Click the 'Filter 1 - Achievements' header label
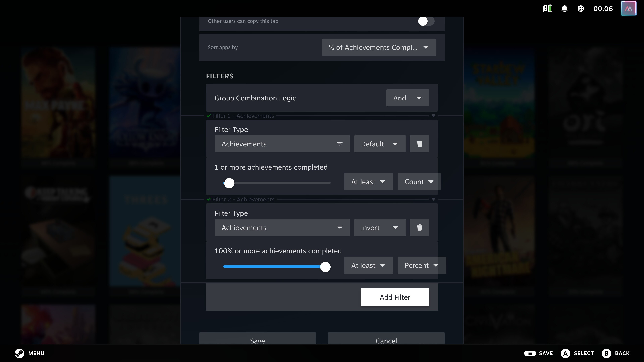644x362 pixels. point(243,116)
